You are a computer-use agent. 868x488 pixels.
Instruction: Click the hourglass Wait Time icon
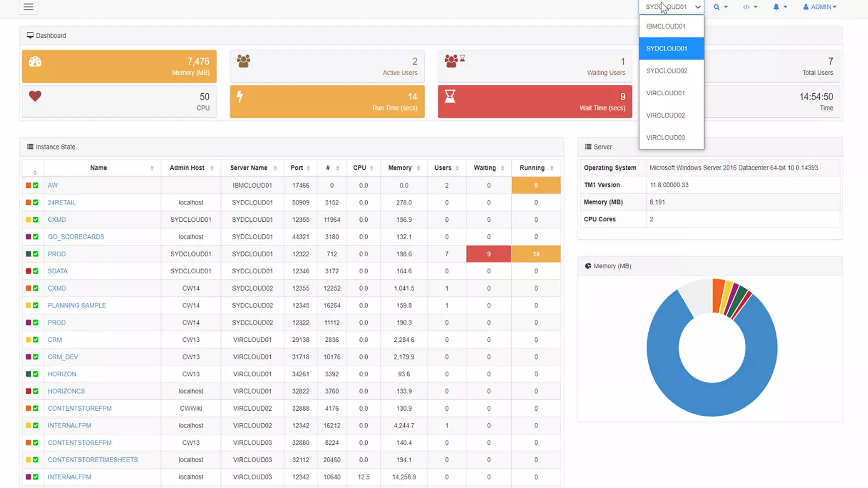click(x=450, y=96)
